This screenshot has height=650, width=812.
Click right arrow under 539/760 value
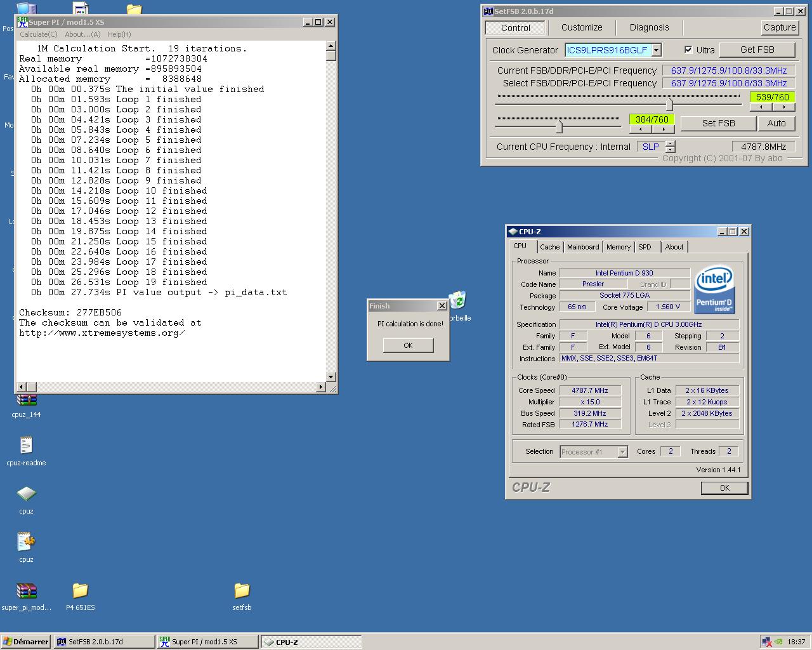[784, 107]
